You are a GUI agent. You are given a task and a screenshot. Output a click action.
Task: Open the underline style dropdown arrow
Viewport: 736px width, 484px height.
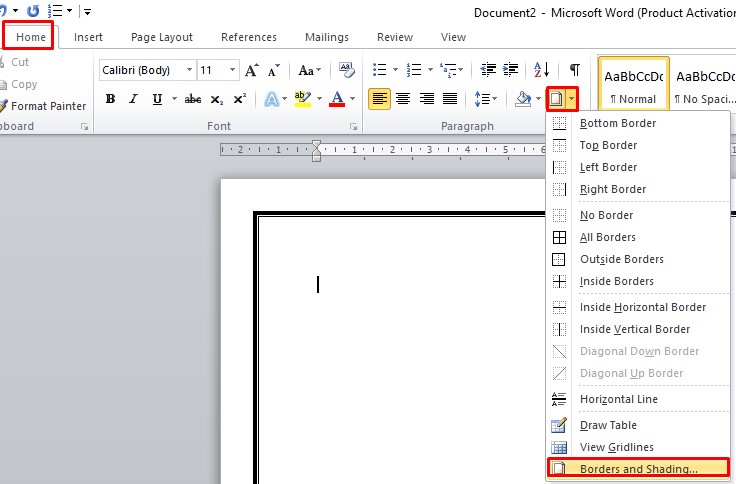[174, 99]
